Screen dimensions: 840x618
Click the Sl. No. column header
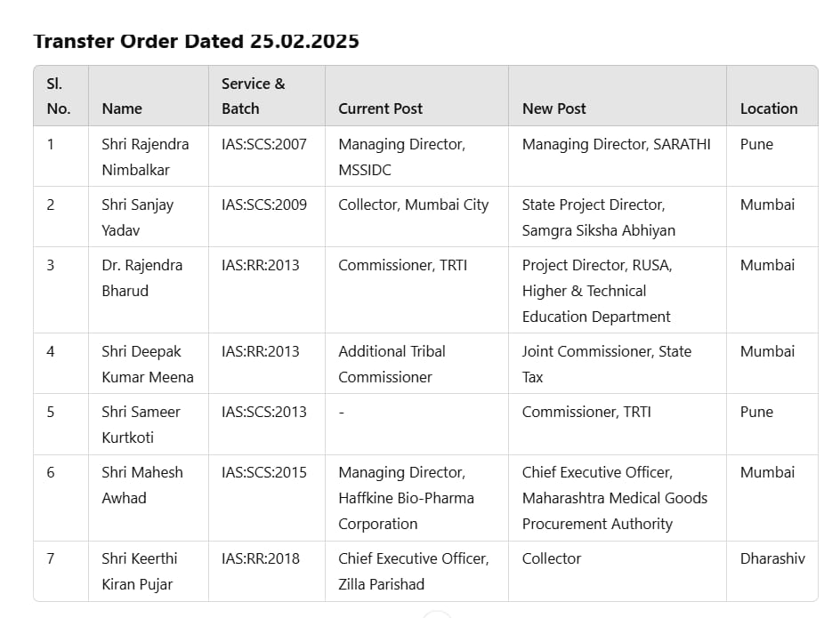[x=59, y=96]
